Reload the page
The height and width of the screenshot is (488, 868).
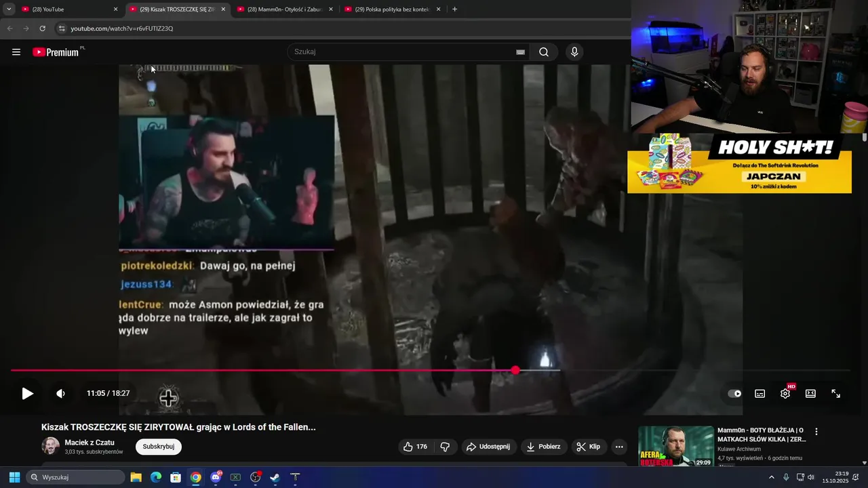(42, 28)
